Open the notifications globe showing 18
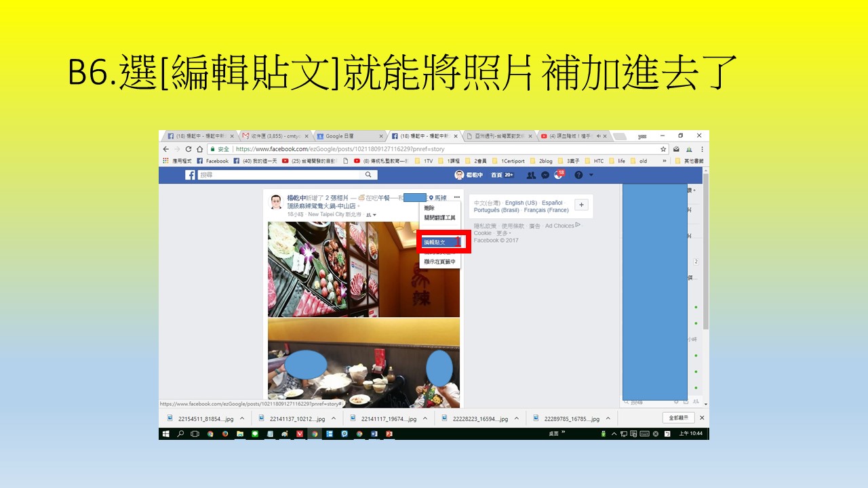Viewport: 868px width, 488px height. [559, 174]
